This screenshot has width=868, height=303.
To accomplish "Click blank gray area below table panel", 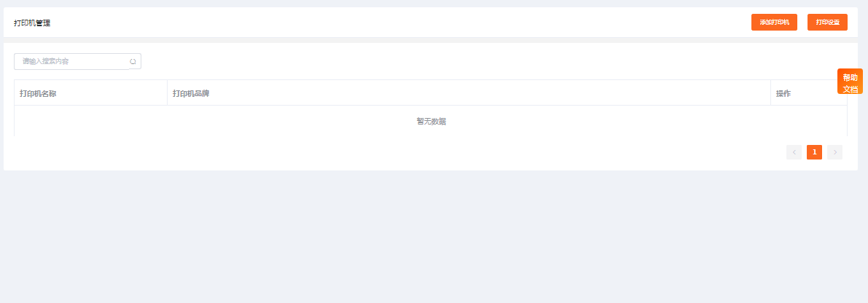I will coord(431,237).
